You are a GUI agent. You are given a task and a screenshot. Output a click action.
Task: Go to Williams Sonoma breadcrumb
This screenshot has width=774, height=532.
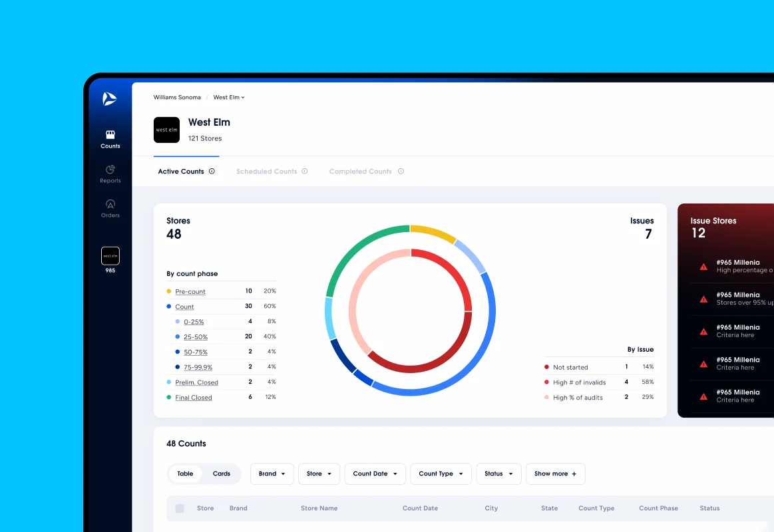click(x=177, y=97)
